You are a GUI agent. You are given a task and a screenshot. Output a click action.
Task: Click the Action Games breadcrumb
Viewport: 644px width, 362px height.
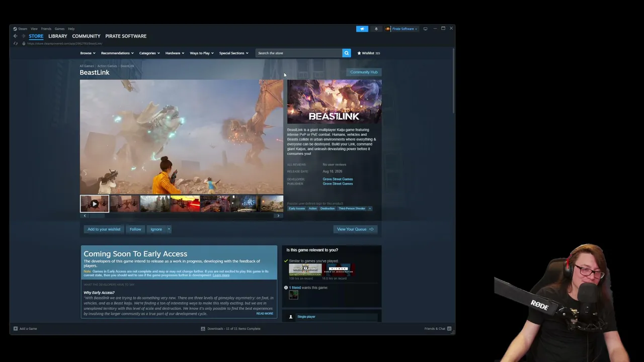pos(107,66)
